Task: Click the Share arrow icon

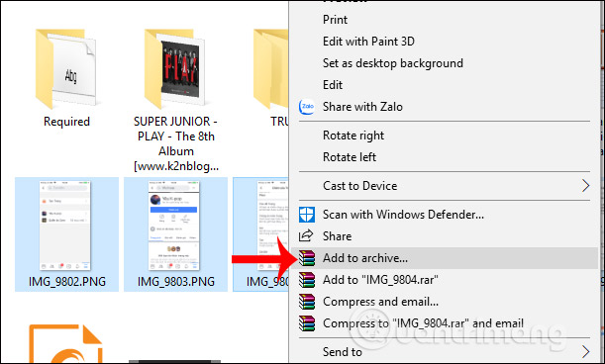Action: click(306, 235)
